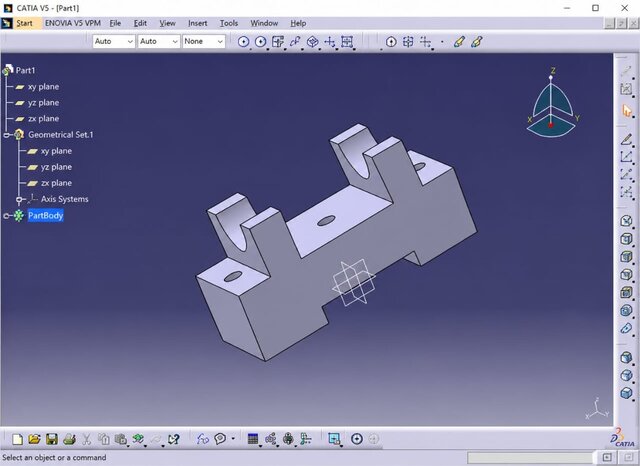Open a file with the folder icon
The image size is (640, 466).
[34, 439]
